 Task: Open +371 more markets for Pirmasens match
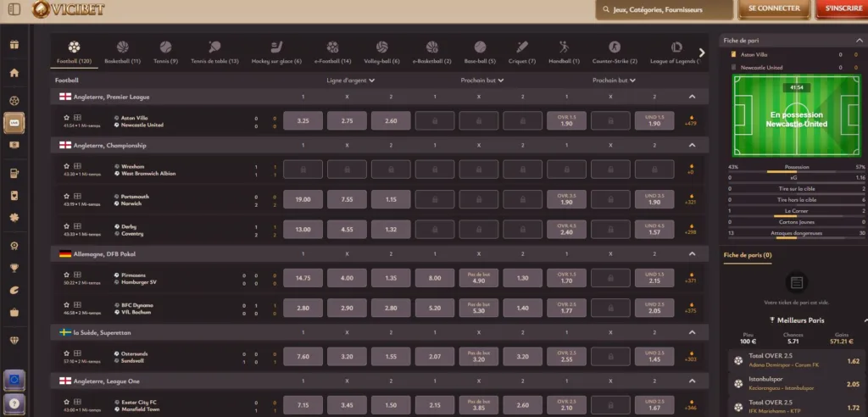click(x=690, y=278)
